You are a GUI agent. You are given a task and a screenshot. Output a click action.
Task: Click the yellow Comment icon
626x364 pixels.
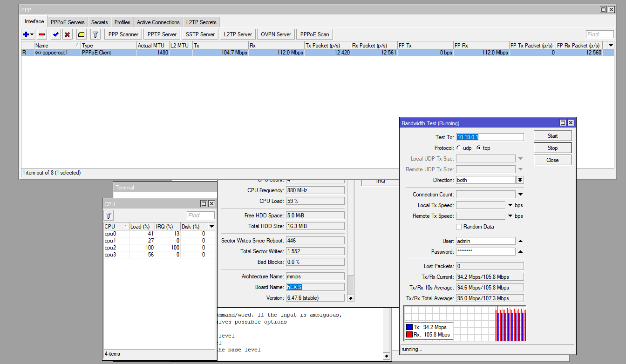[81, 34]
